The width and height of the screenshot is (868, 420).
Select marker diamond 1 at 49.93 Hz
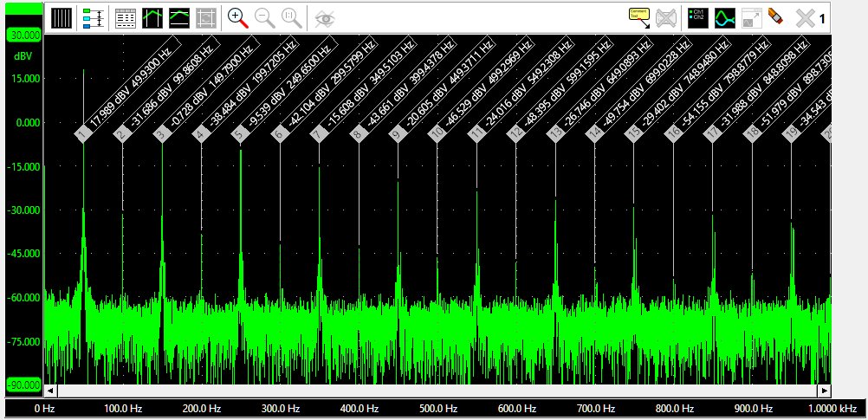pos(83,134)
